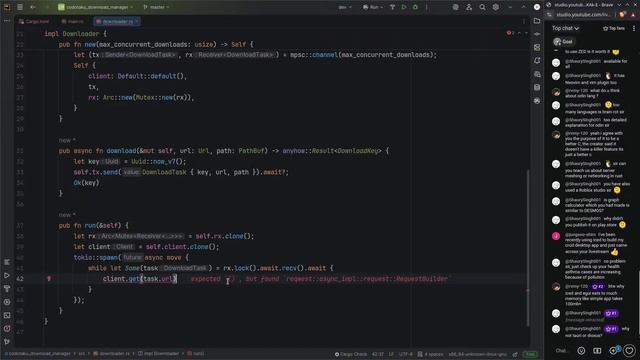Click tokio::spawn text on line 40

point(96,258)
